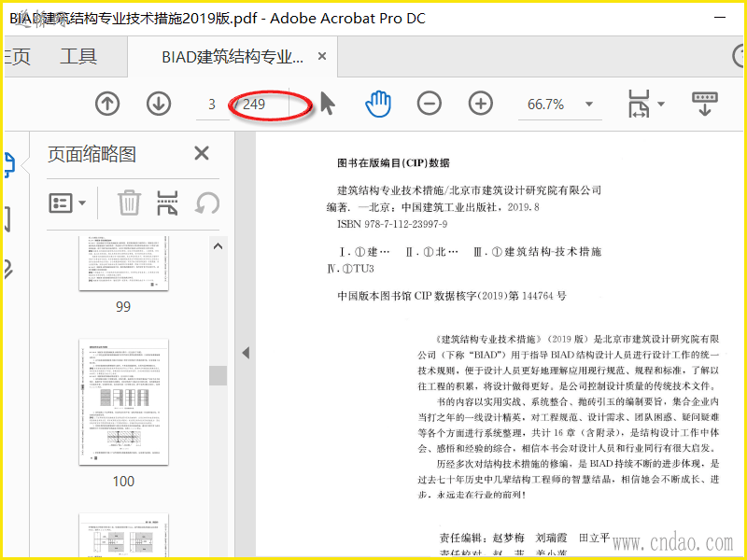
Task: Collapse the navigation pane with left triangle
Action: coord(246,353)
